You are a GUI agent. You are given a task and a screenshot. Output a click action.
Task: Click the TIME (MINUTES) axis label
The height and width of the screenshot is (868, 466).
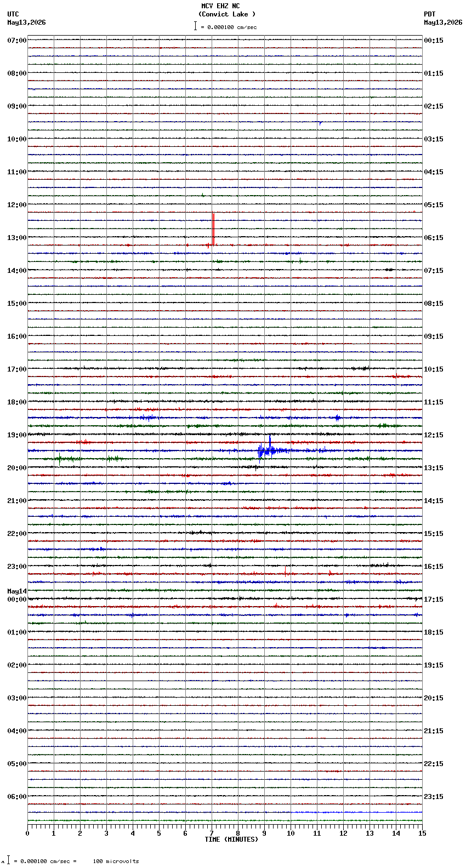(x=231, y=840)
